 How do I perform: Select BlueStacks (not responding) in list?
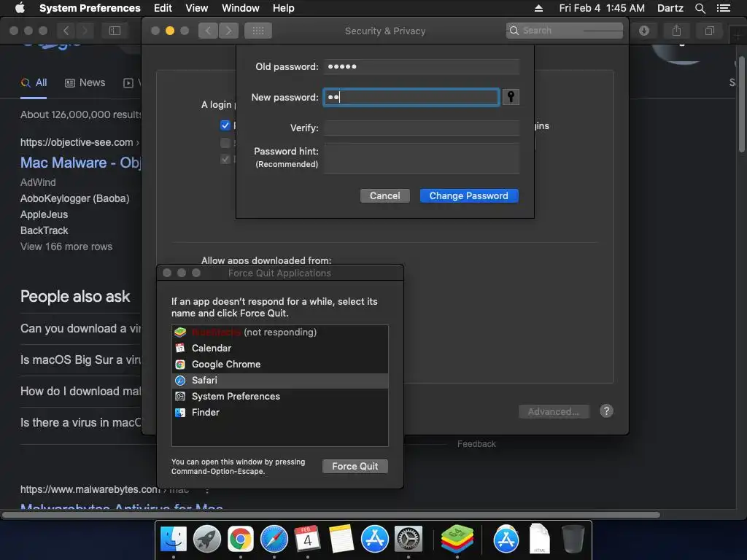coord(280,332)
